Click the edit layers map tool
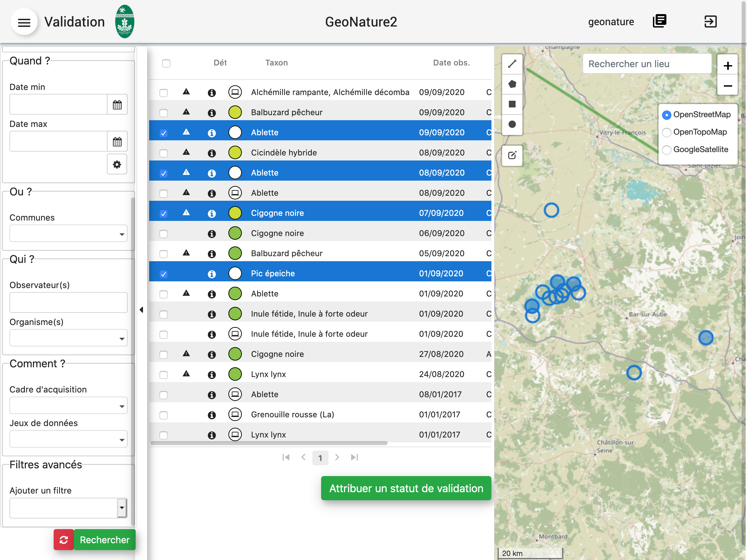This screenshot has height=560, width=747. point(512,155)
